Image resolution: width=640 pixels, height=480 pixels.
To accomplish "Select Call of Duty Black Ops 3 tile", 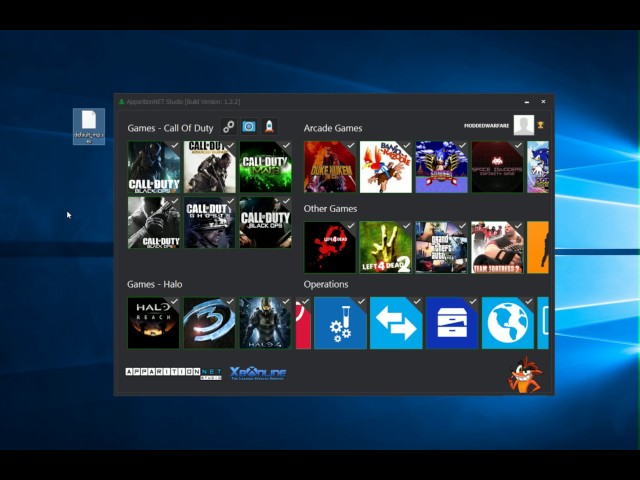I will tap(153, 167).
